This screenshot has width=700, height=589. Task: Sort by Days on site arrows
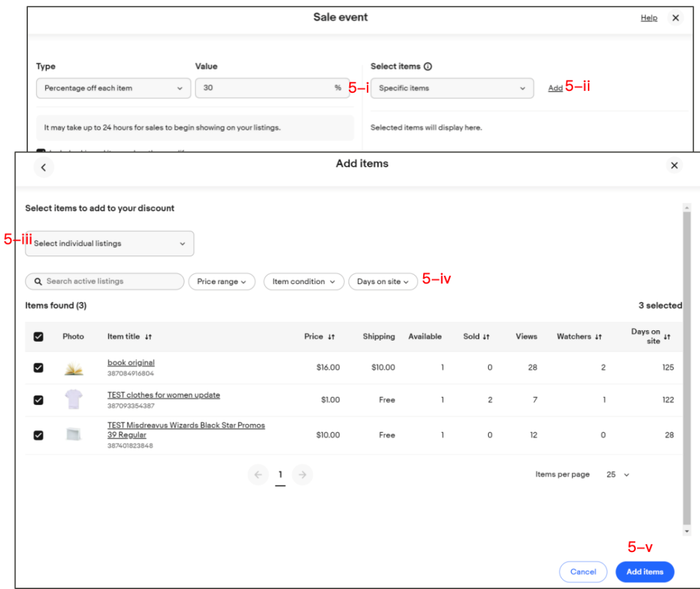(667, 337)
